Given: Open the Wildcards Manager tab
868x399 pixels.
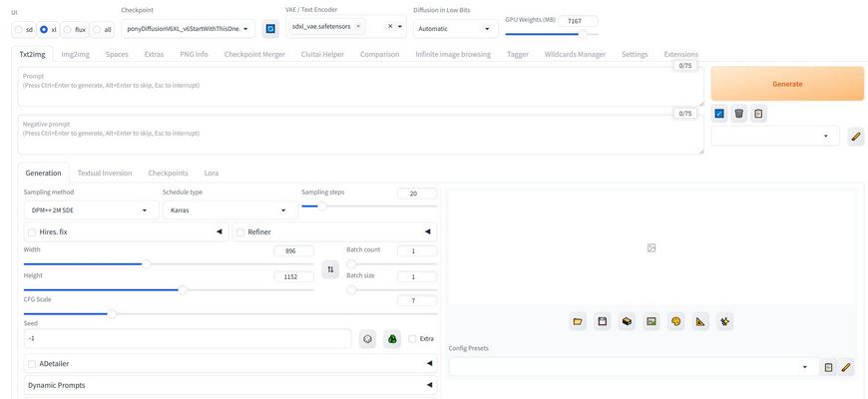Looking at the screenshot, I should [x=575, y=54].
